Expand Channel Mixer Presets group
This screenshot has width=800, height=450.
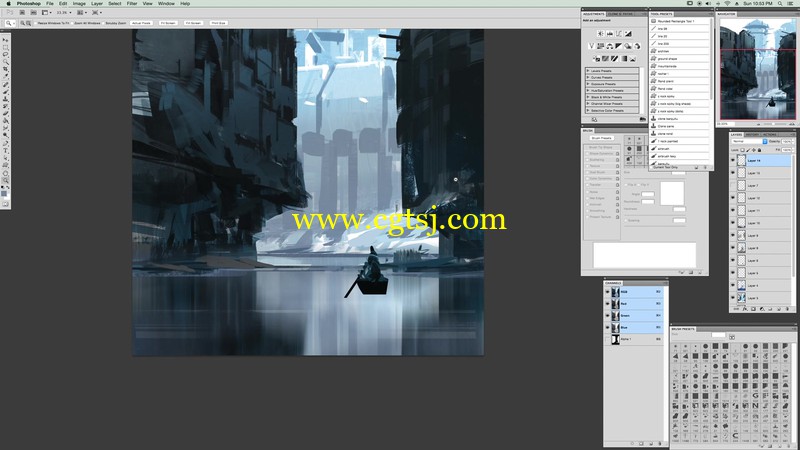point(588,104)
